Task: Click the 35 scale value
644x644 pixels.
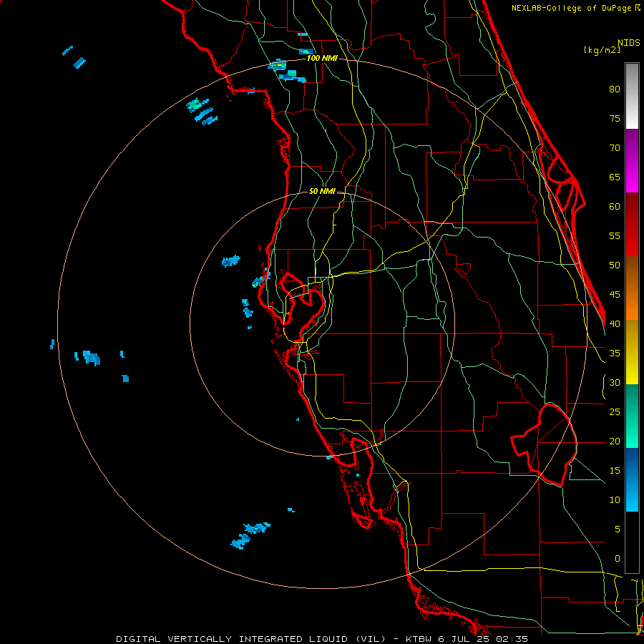Action: click(615, 353)
